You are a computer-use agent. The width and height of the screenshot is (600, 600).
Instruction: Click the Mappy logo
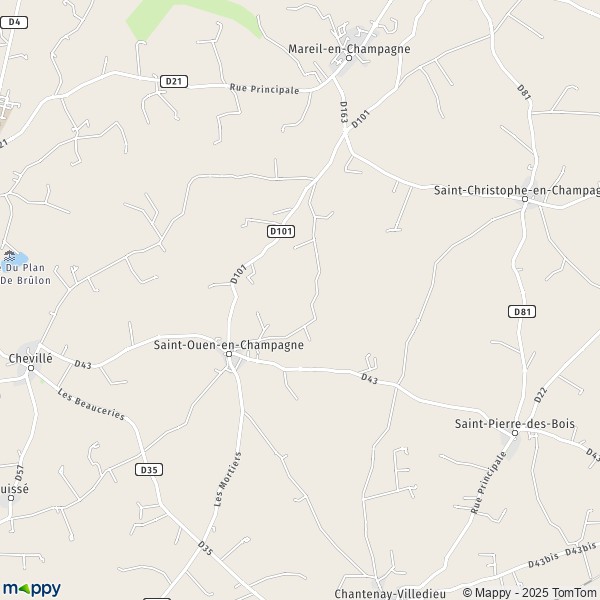click(32, 589)
